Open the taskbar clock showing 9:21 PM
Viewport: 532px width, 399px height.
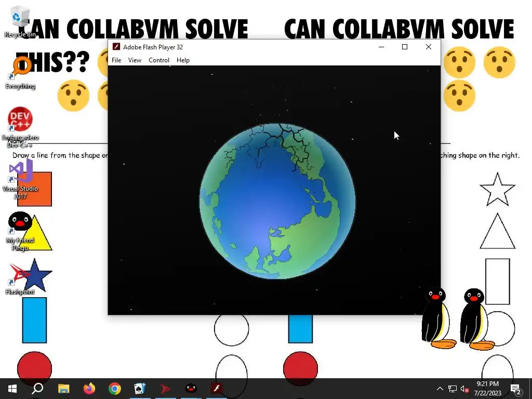pos(487,389)
